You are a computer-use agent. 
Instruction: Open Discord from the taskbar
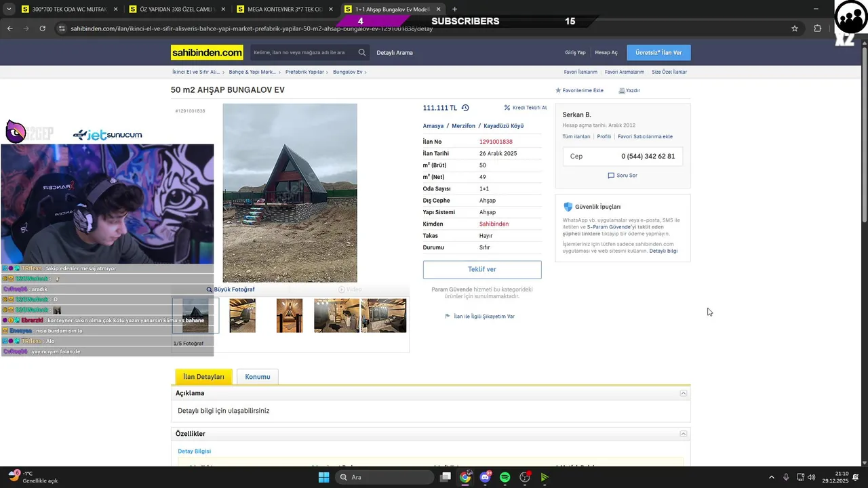(485, 477)
